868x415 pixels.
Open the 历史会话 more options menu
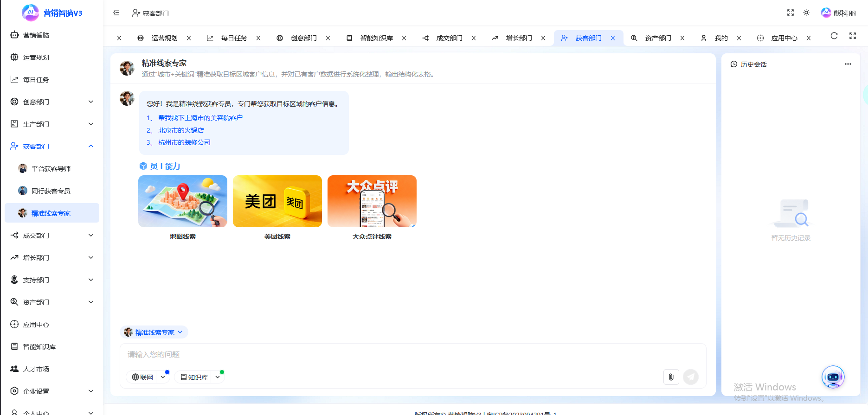pos(848,64)
